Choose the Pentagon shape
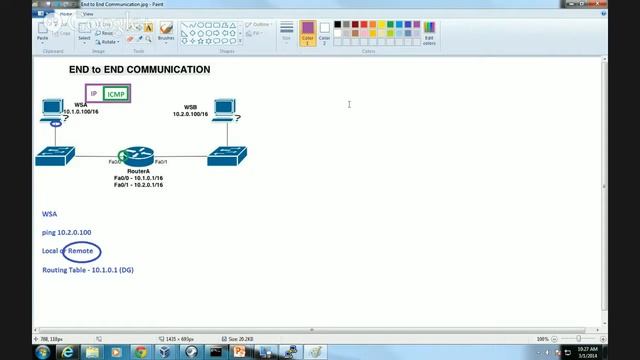Screen dimensions: 640x360 200,33
